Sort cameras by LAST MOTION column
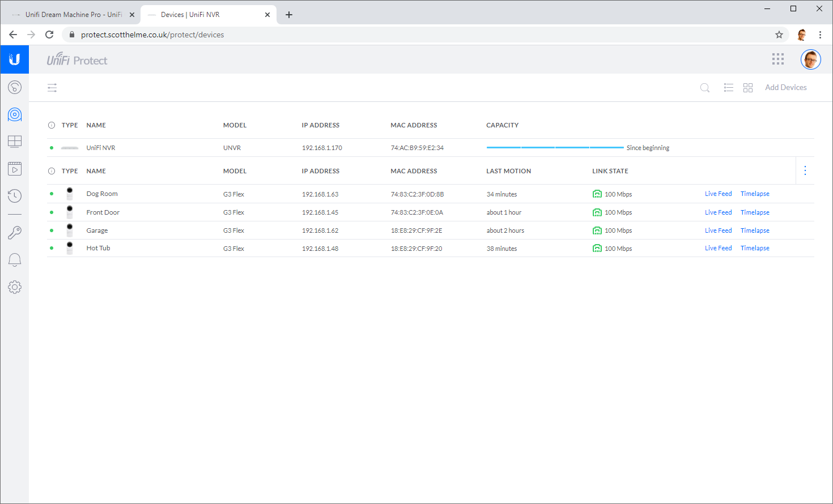833x504 pixels. pos(508,171)
